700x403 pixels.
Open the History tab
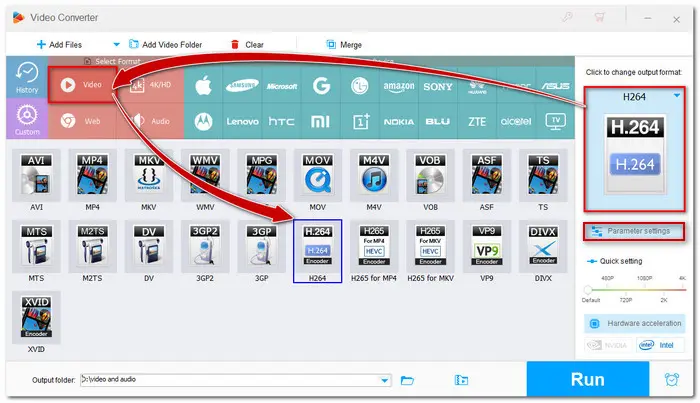click(27, 78)
